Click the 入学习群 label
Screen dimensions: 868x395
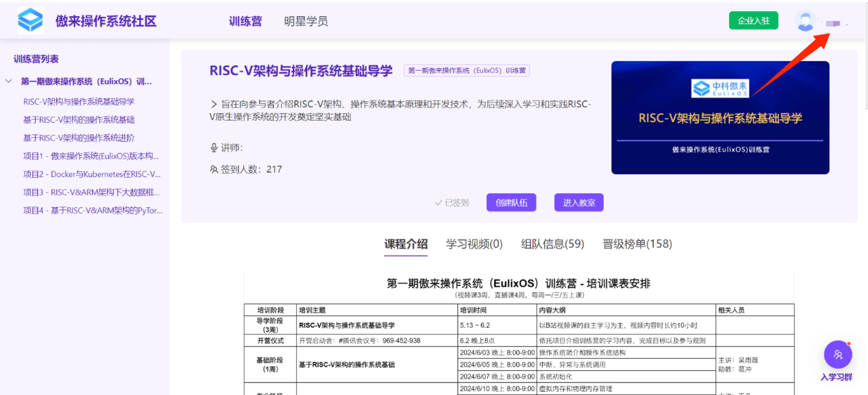(836, 377)
